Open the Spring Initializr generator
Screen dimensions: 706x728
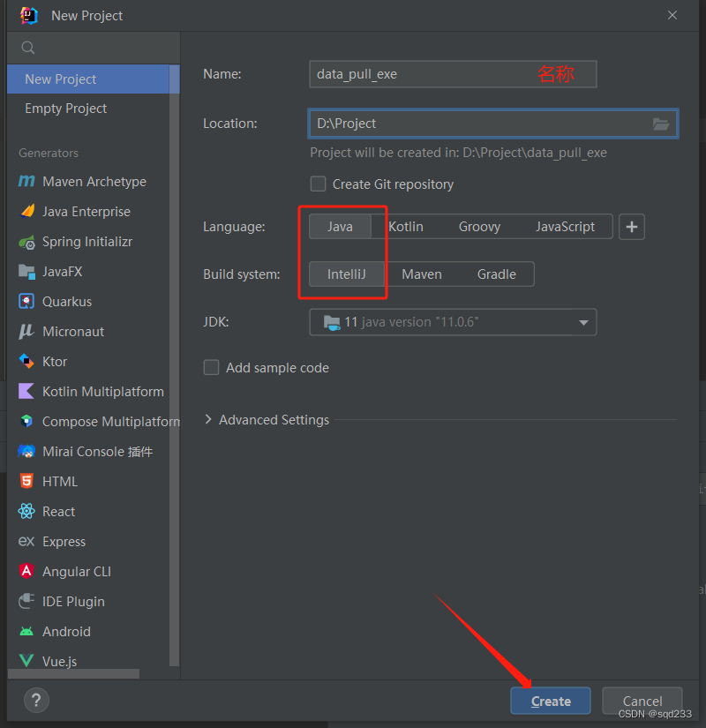point(88,242)
